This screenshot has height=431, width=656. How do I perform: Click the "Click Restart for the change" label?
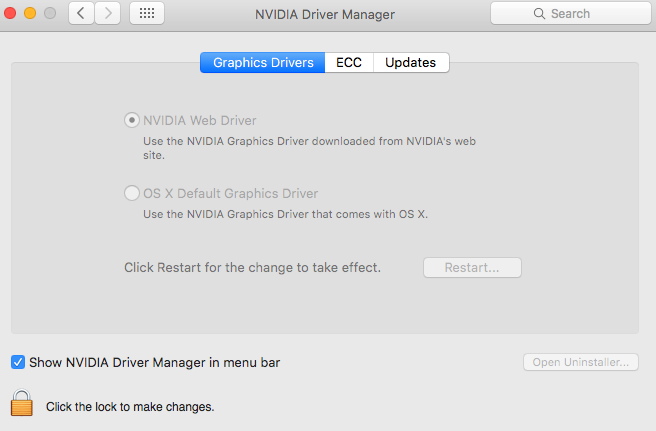[252, 268]
